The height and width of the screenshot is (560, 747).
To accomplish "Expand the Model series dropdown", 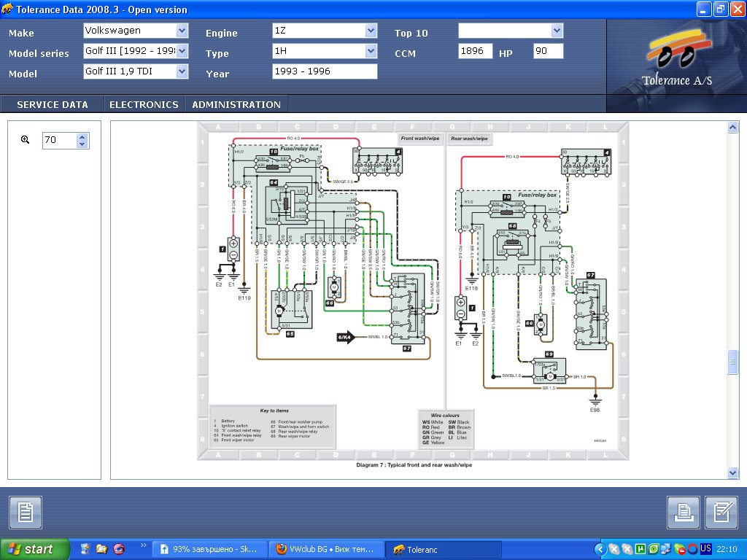I will 182,51.
